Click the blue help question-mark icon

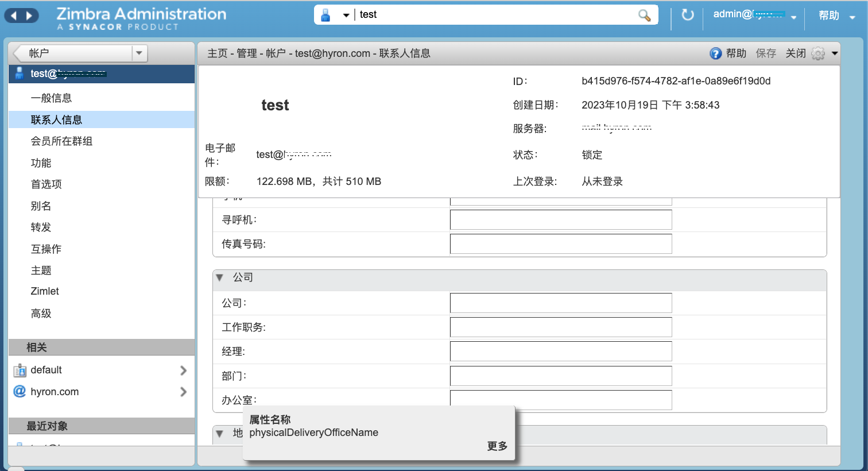click(x=715, y=53)
